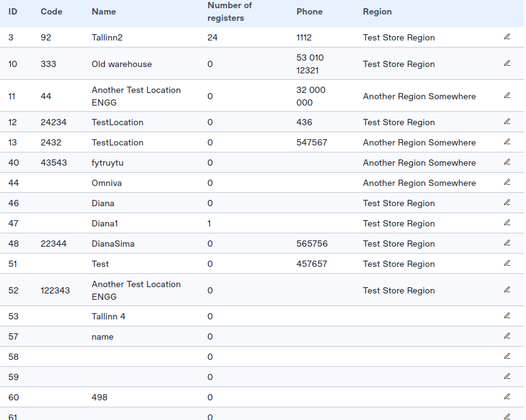Edit the TestLocation row with code 24234
The height and width of the screenshot is (420, 526).
pos(506,121)
